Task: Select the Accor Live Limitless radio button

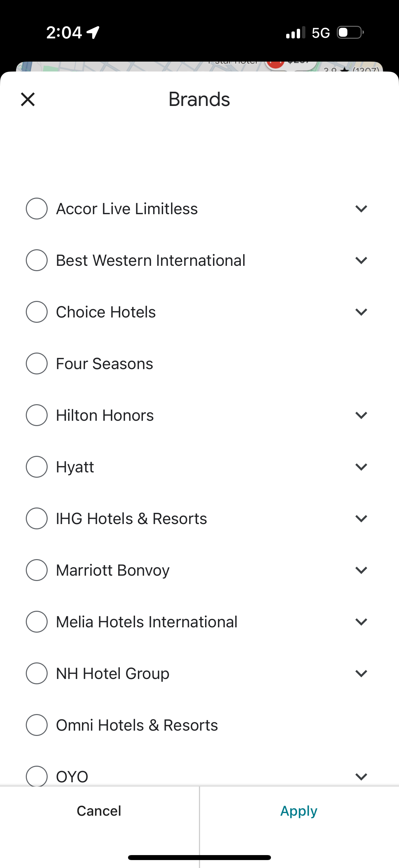Action: pos(37,209)
